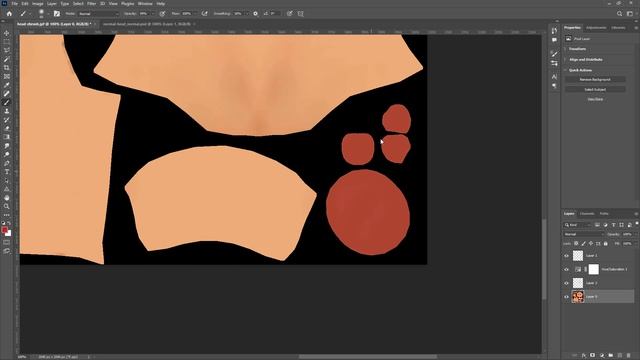Screen dimensions: 640x360
Task: Click the background color swatch
Action: pyautogui.click(x=9, y=233)
